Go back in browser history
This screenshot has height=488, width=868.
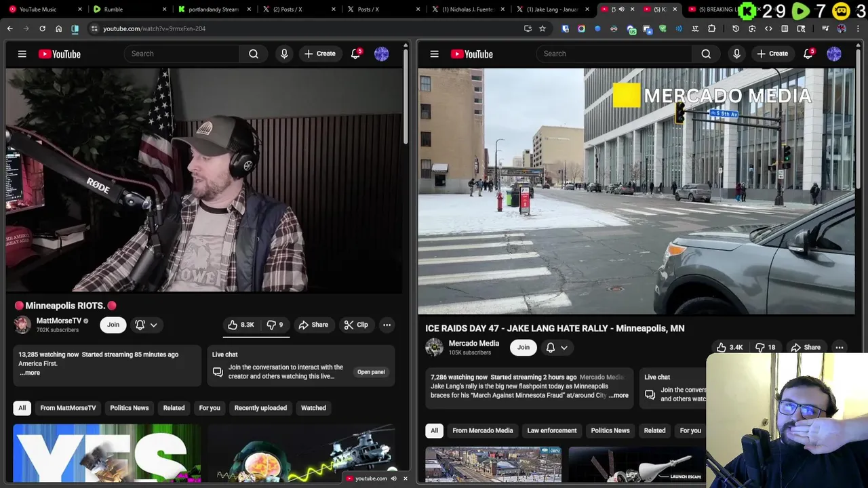point(9,28)
